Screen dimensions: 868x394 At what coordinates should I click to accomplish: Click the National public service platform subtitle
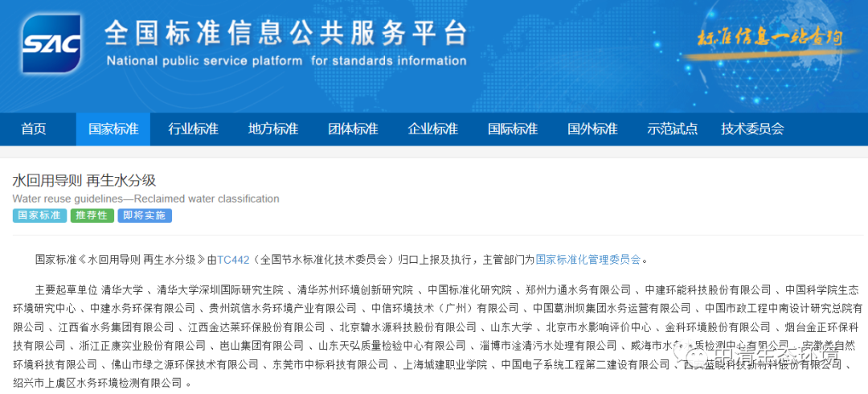click(286, 60)
